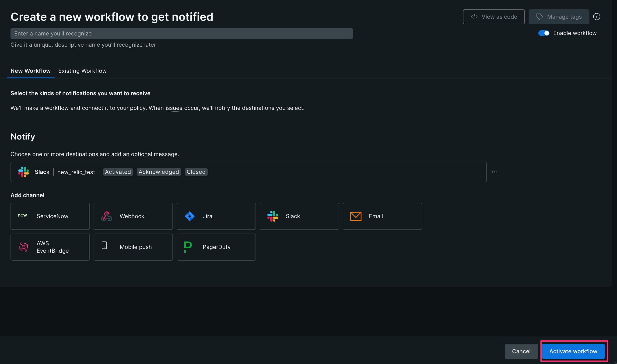Switch to the Existing Workflow tab
The height and width of the screenshot is (364, 617).
click(82, 71)
